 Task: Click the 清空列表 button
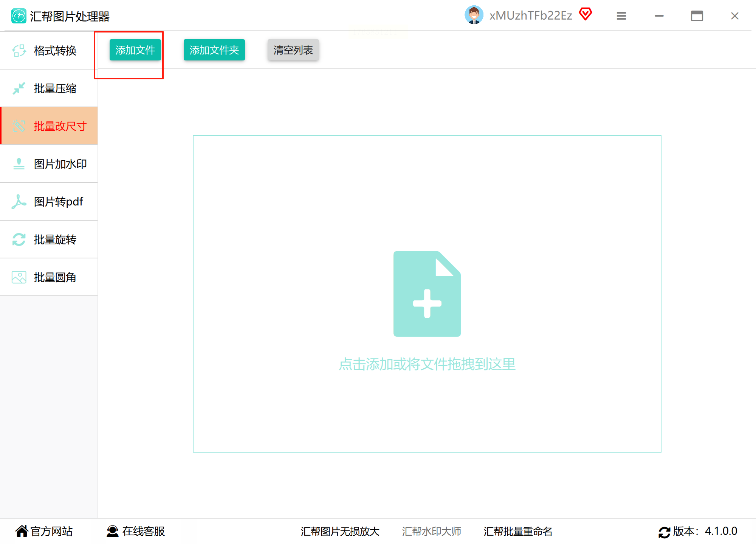[x=293, y=50]
